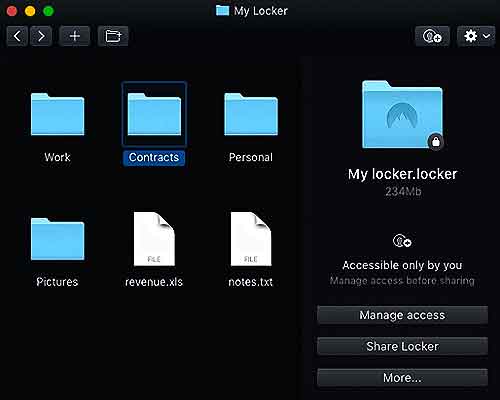Viewport: 500px width, 400px height.
Task: Click the add user access toolbar icon
Action: point(432,36)
